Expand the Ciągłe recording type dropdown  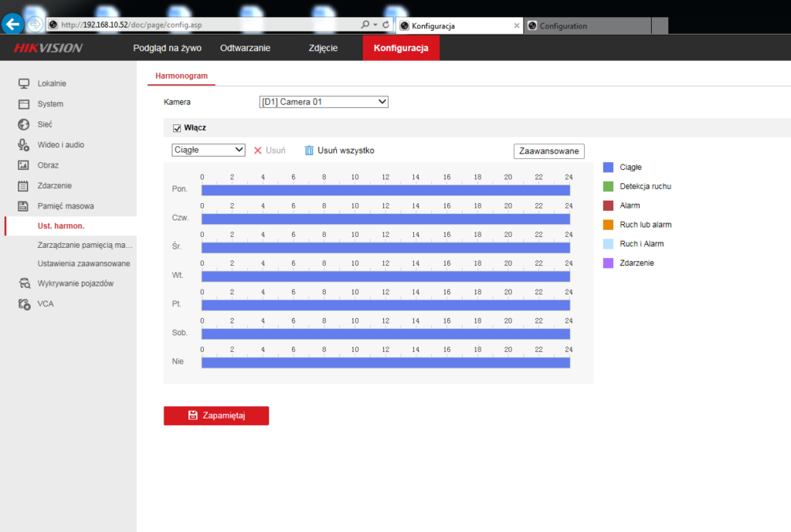click(208, 150)
